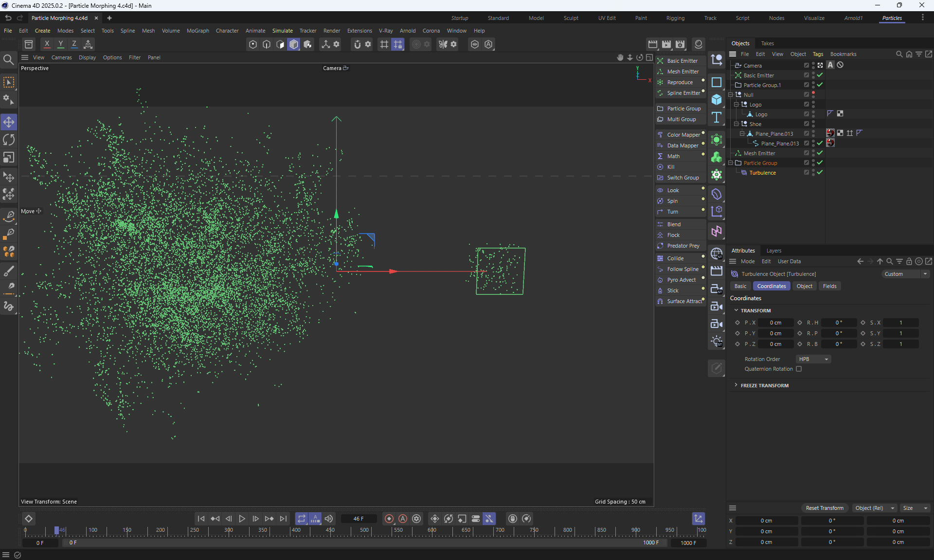
Task: Select the Scale tool in left toolbar
Action: coord(9,158)
